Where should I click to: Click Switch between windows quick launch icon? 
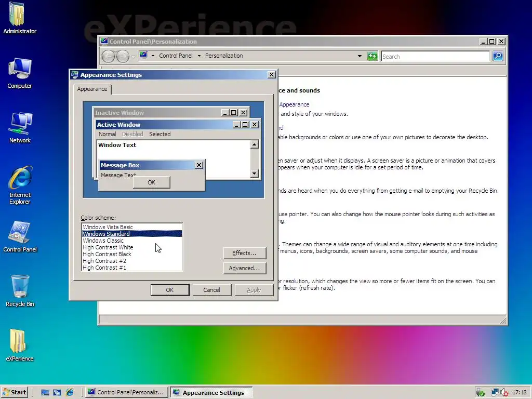pos(57,393)
